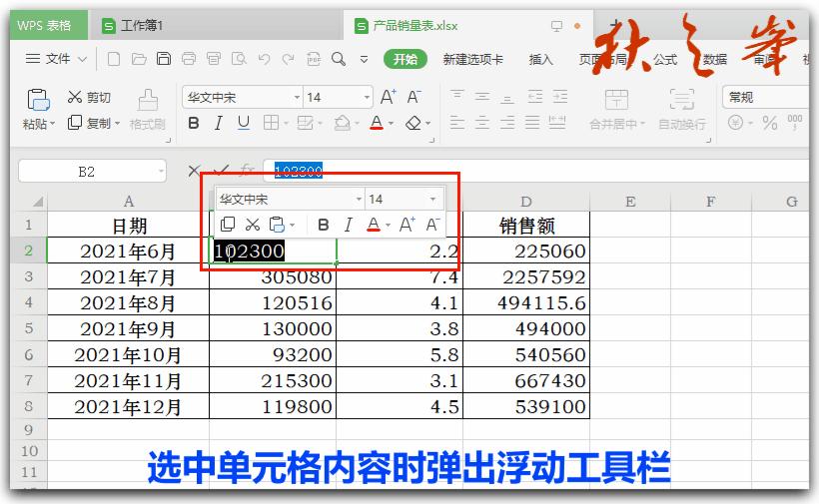Apply red font color in floating toolbar
This screenshot has height=504, width=819.
point(374,225)
